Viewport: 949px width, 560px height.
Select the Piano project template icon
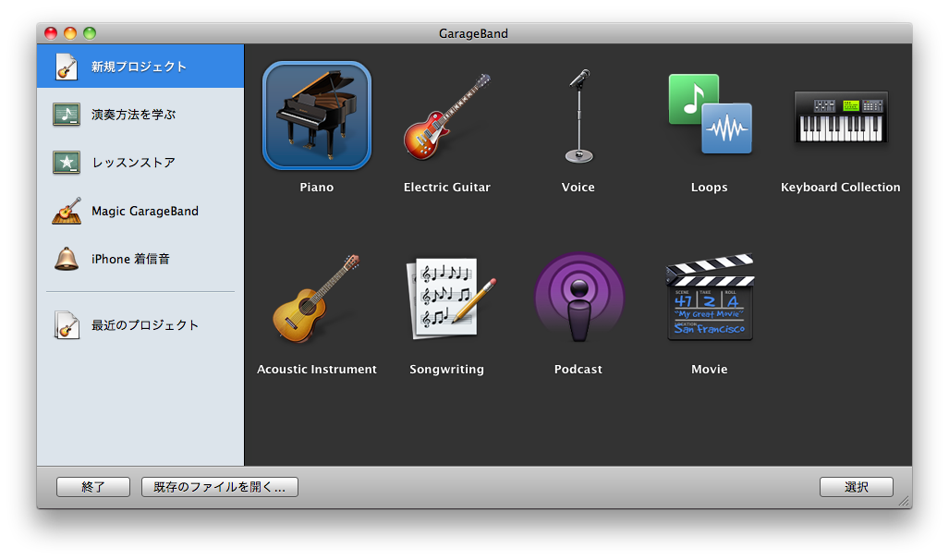317,115
